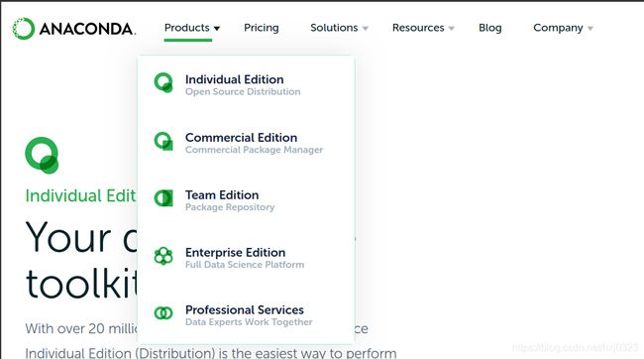Click the large Individual Edition page icon
The height and width of the screenshot is (359, 644).
tap(42, 156)
